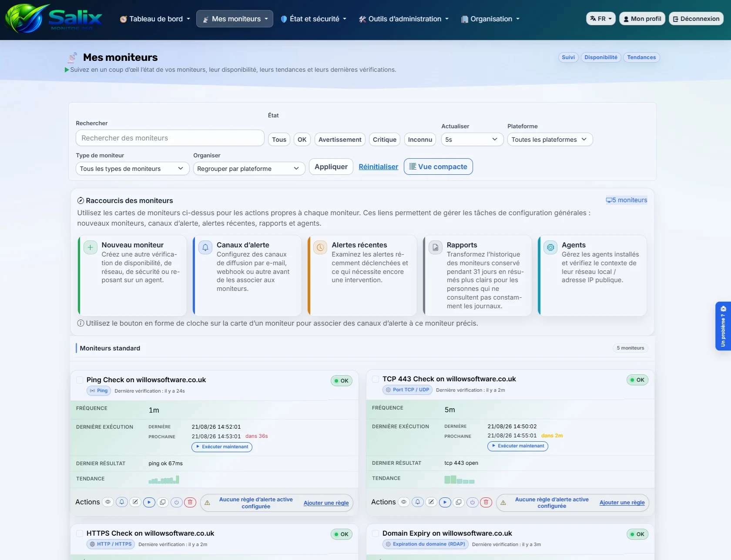Click the Réinitialiser link
This screenshot has width=731, height=560.
point(379,167)
